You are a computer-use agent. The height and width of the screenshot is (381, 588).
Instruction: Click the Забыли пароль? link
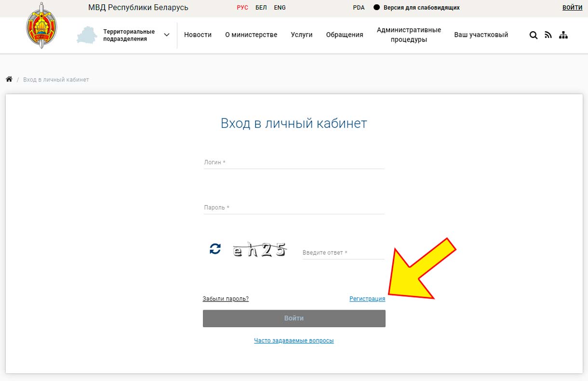(x=226, y=299)
